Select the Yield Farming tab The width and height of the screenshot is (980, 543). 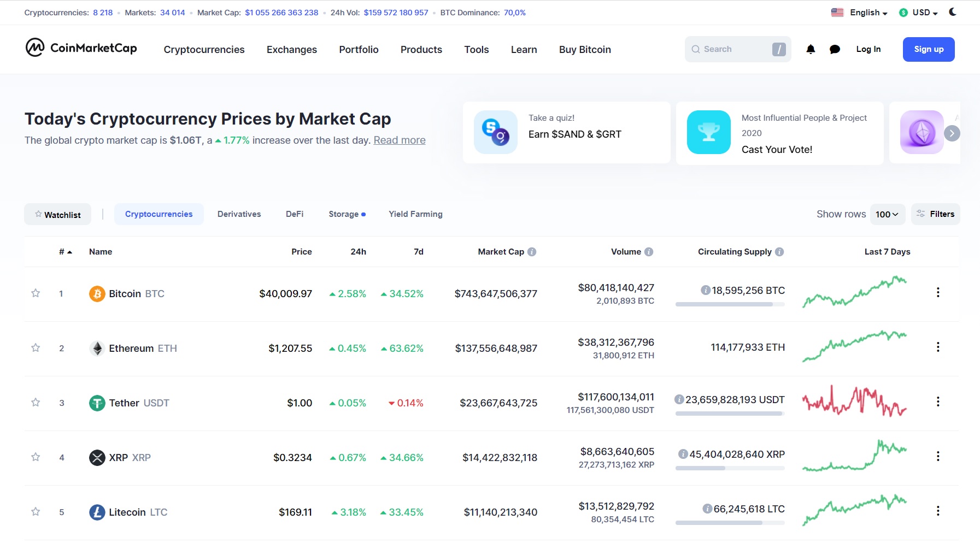415,214
